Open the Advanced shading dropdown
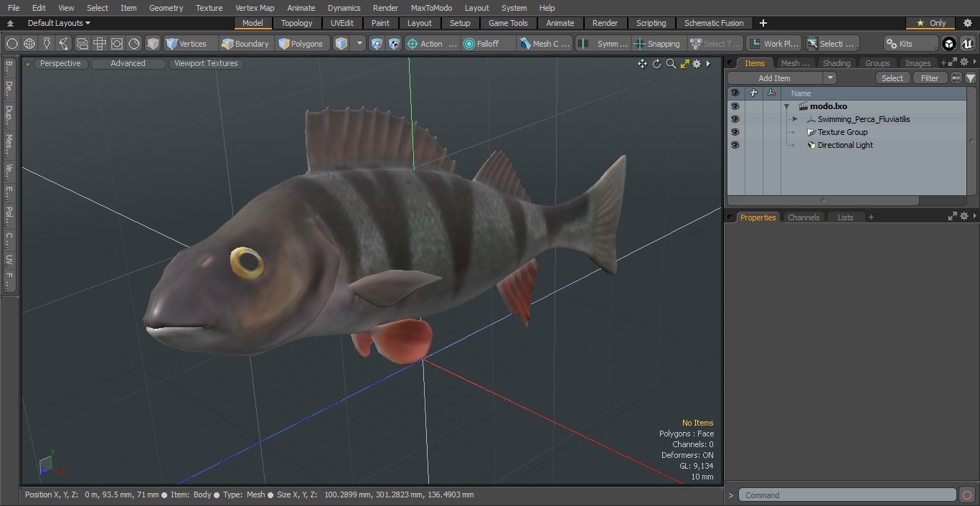This screenshot has height=506, width=980. pos(128,63)
